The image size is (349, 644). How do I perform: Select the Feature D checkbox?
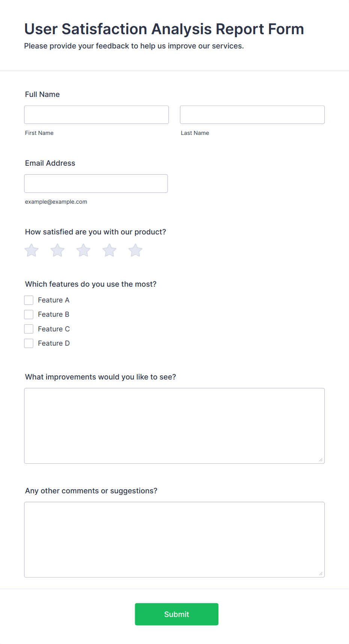(29, 343)
